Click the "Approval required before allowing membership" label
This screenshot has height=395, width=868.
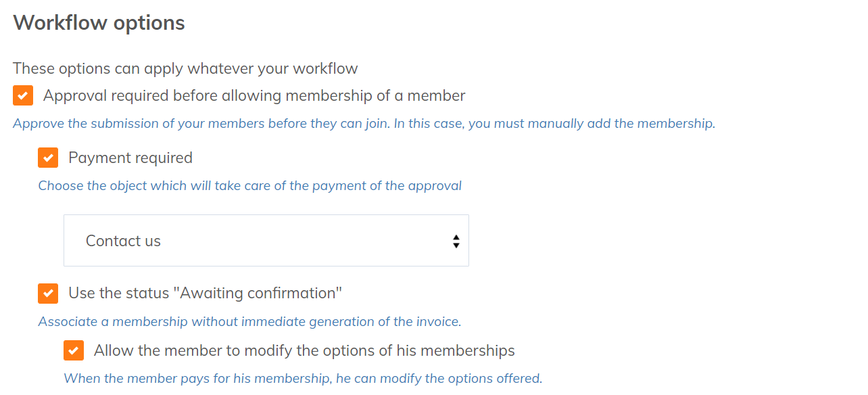point(254,95)
